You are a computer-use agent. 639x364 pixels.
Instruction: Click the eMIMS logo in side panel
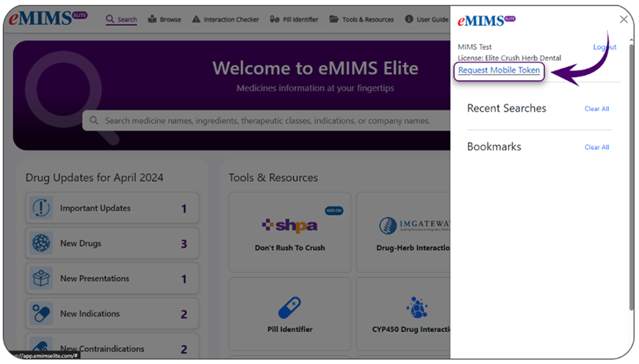click(x=486, y=21)
